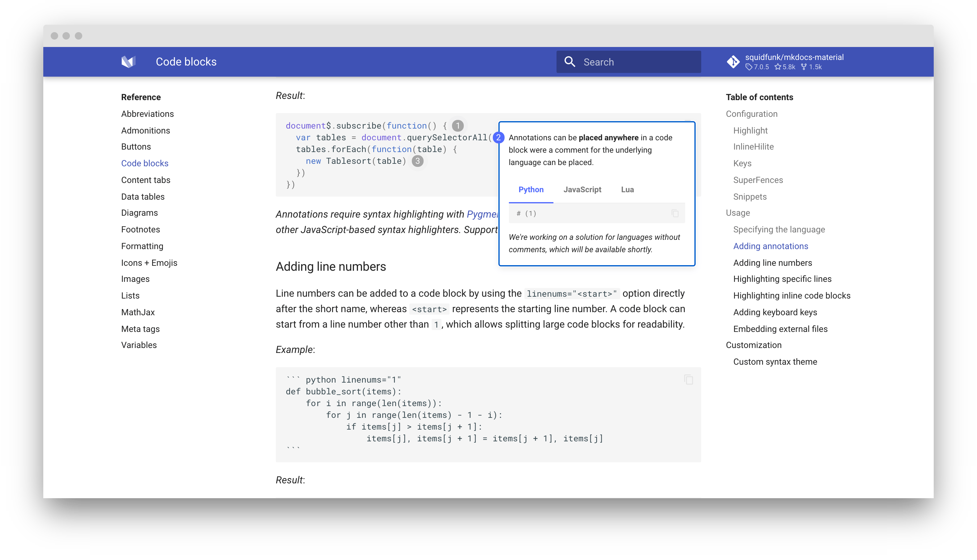Go to Abbreviations reference page

click(x=147, y=114)
